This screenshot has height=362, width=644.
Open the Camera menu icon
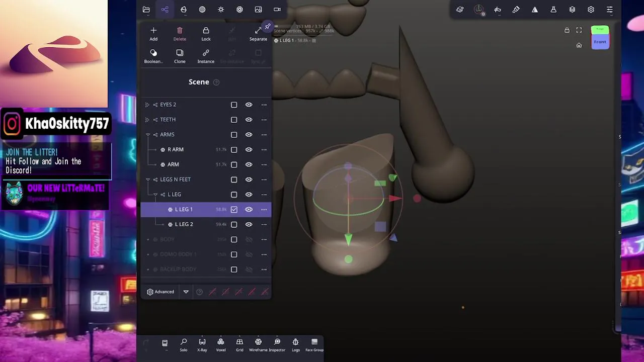(277, 10)
